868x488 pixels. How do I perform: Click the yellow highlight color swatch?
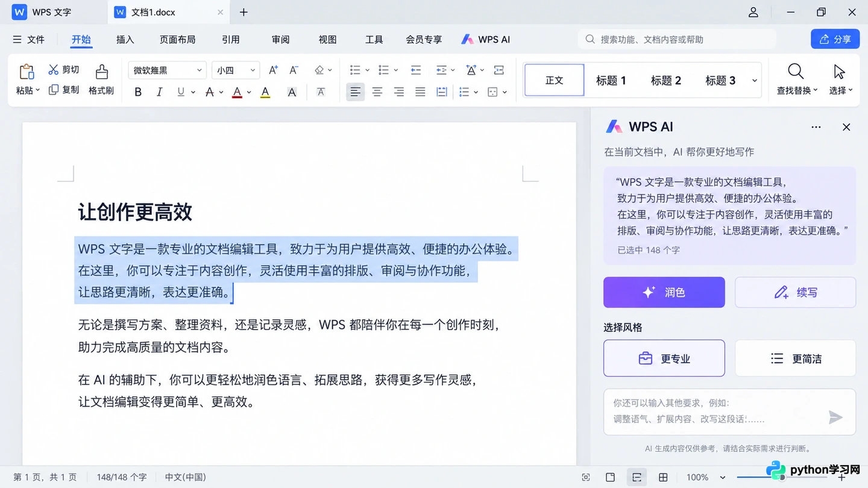[265, 92]
